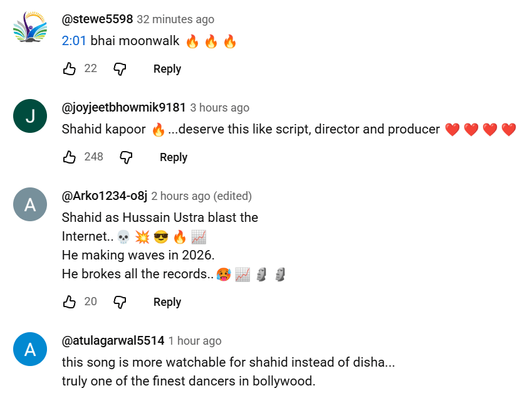Like the comment by @Arko1234-o8j
The image size is (532, 398).
coord(70,302)
